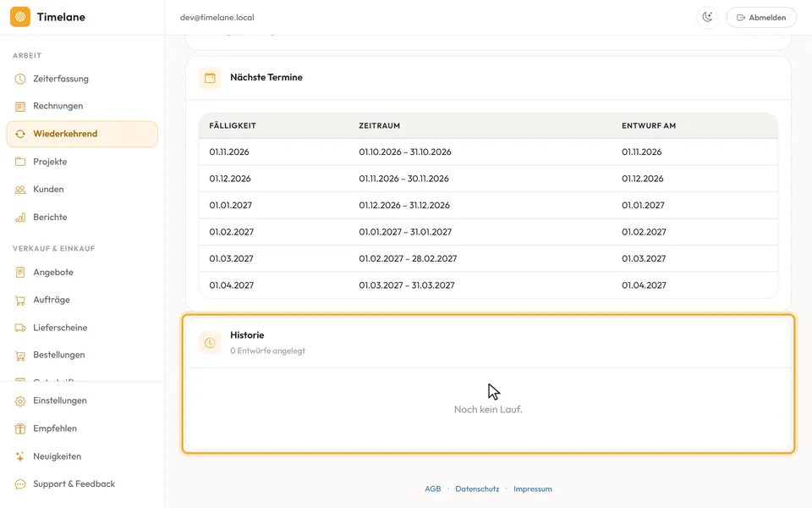Open the Impressum footer link
Screen dimensions: 812x508
coord(533,489)
